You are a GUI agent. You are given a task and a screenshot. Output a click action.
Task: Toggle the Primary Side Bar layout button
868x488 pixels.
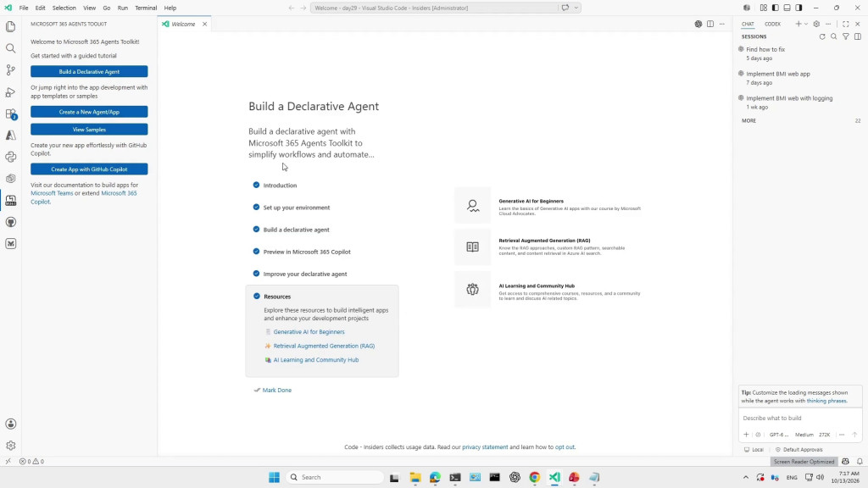click(x=775, y=8)
